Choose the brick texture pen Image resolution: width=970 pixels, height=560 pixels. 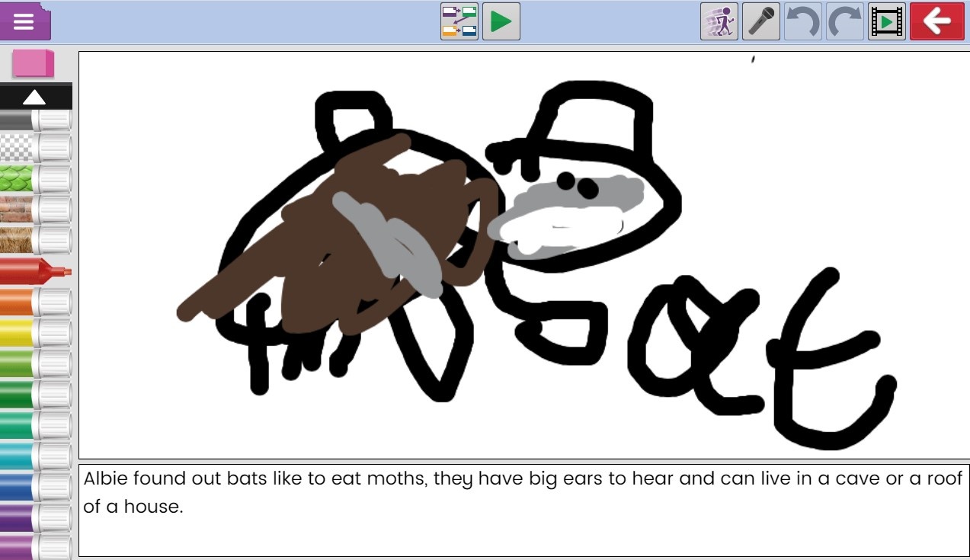tap(35, 209)
